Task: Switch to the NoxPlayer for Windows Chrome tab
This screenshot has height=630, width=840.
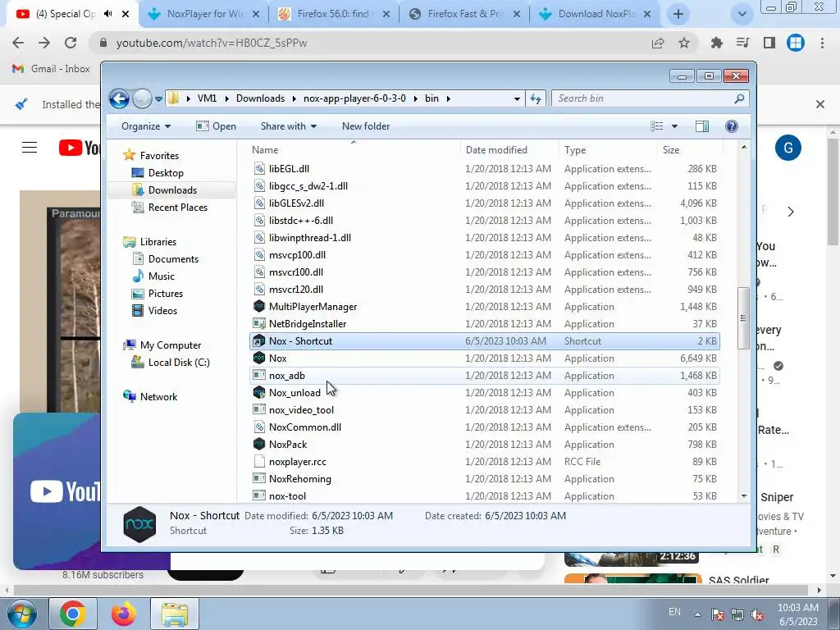Action: pos(205,14)
